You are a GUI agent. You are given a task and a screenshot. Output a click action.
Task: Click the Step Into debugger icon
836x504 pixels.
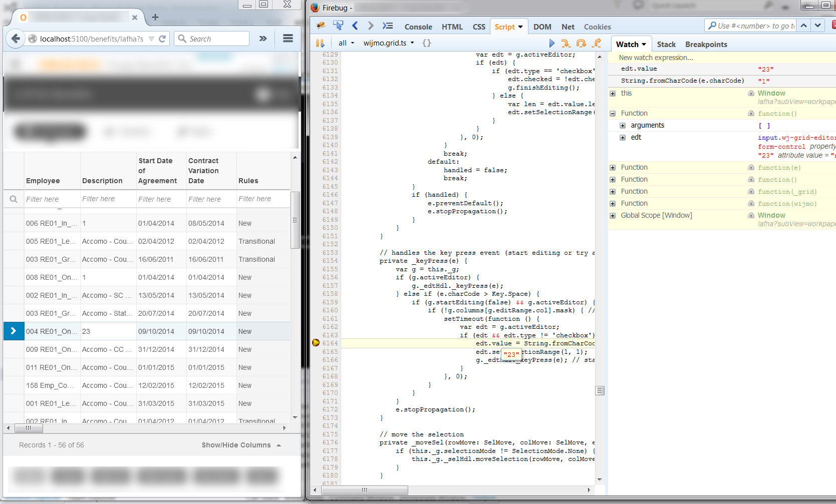[x=566, y=44]
